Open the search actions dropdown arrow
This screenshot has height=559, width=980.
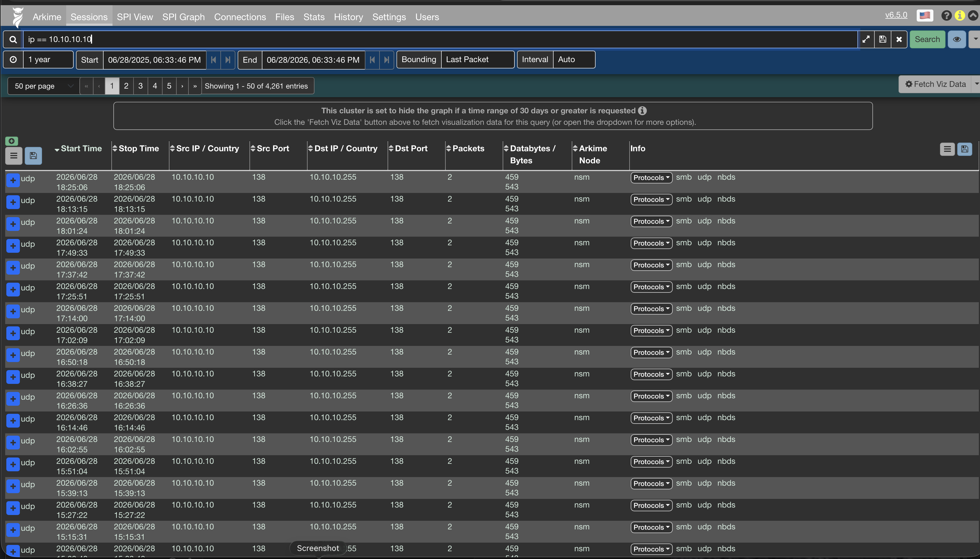point(975,40)
